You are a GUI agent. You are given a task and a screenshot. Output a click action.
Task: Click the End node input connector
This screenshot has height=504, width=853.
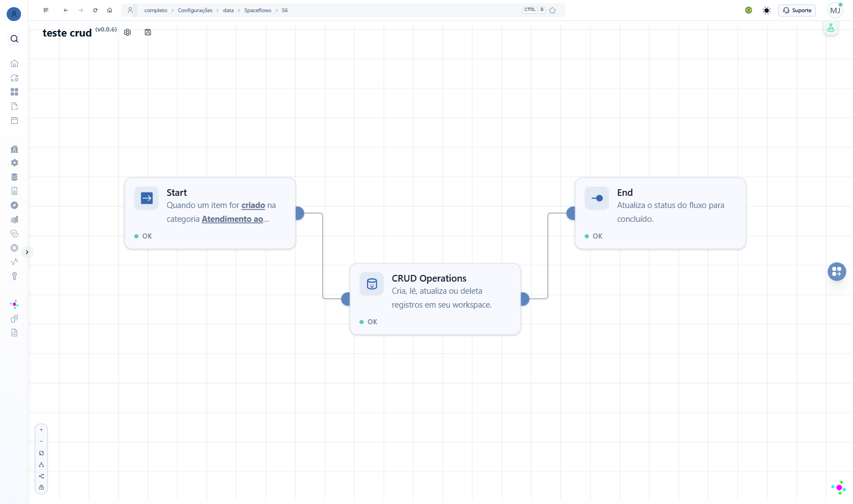(x=571, y=213)
